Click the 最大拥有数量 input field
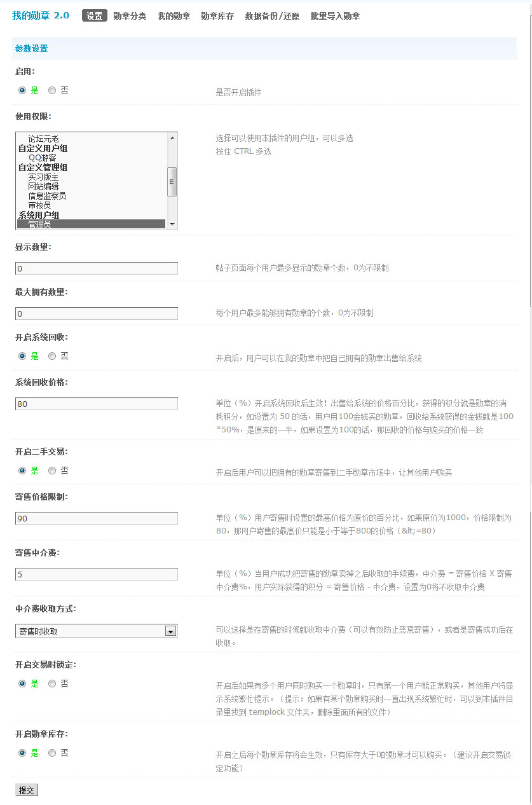Screen dimensions: 532x805 click(97, 313)
